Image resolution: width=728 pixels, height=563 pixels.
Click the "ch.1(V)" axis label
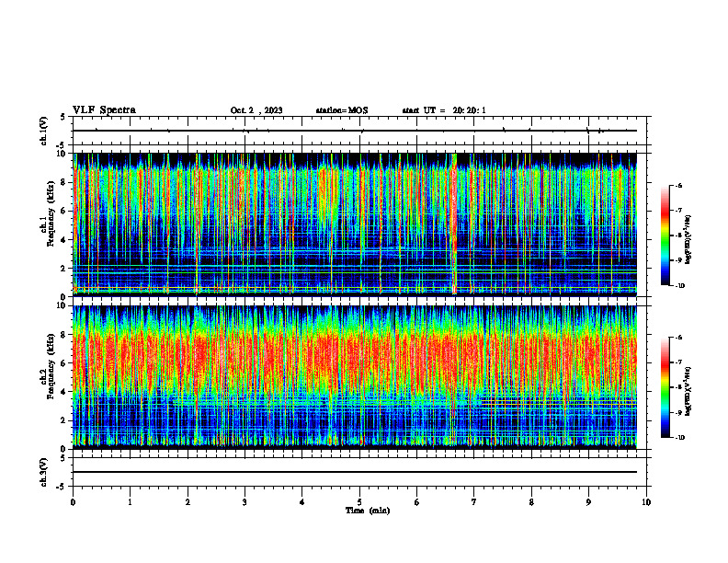44,131
